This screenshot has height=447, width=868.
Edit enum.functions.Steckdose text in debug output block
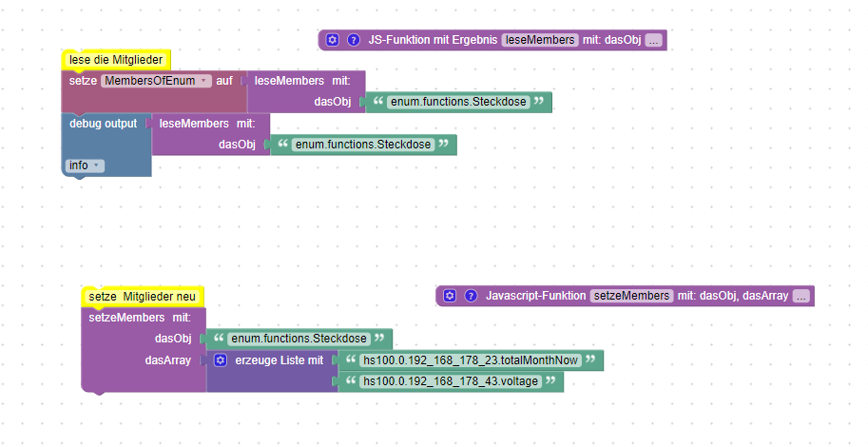pos(363,145)
